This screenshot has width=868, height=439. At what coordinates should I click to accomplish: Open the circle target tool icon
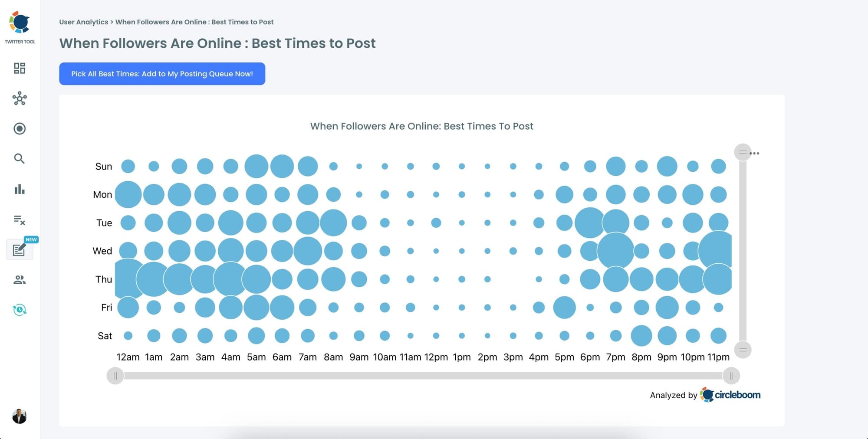tap(19, 129)
